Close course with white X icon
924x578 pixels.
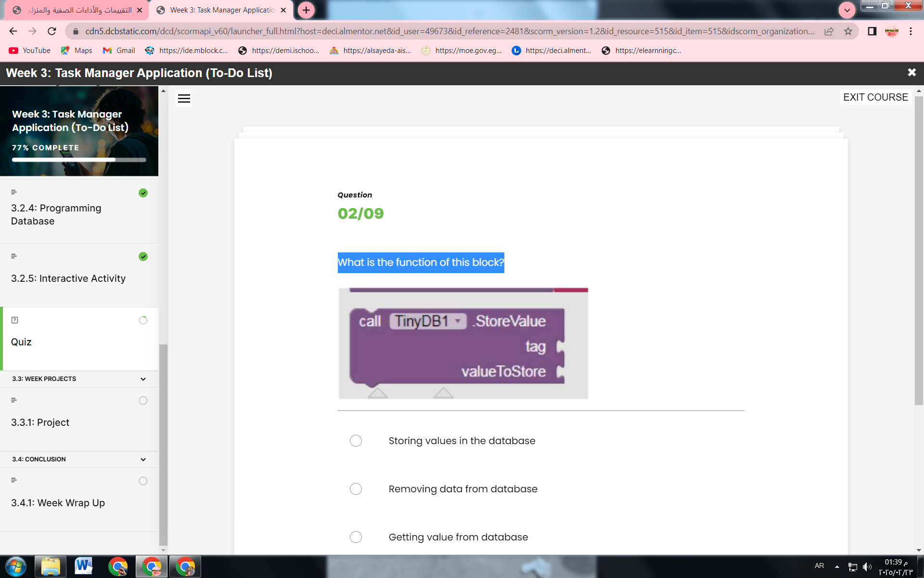(x=911, y=72)
